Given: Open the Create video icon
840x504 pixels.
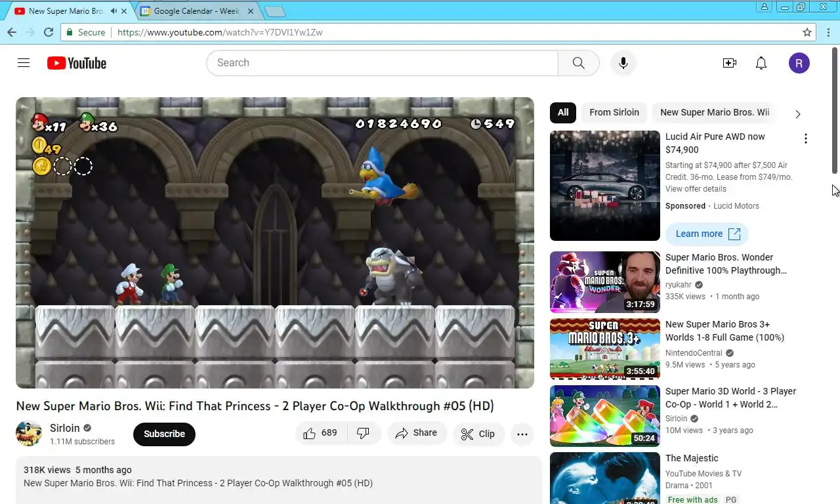Looking at the screenshot, I should pyautogui.click(x=729, y=63).
